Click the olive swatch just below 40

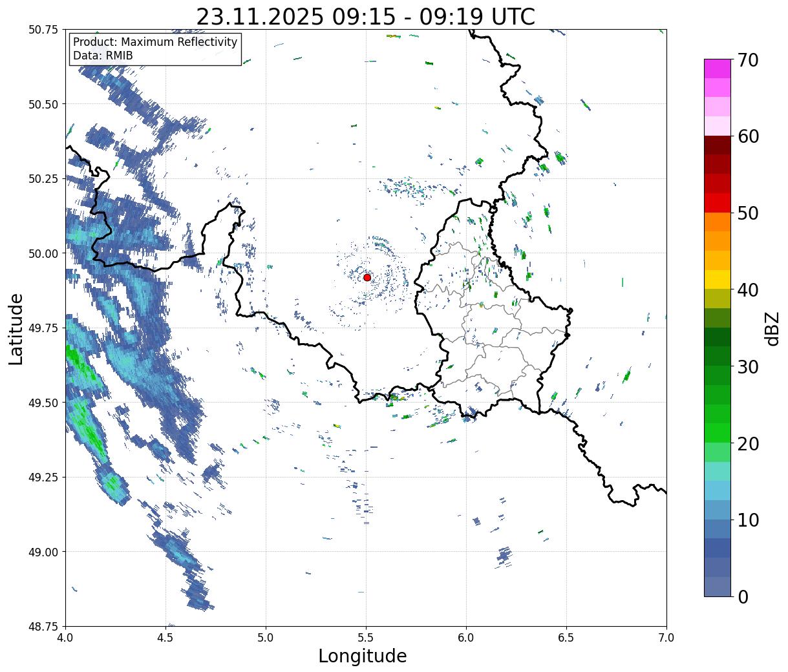click(x=718, y=299)
